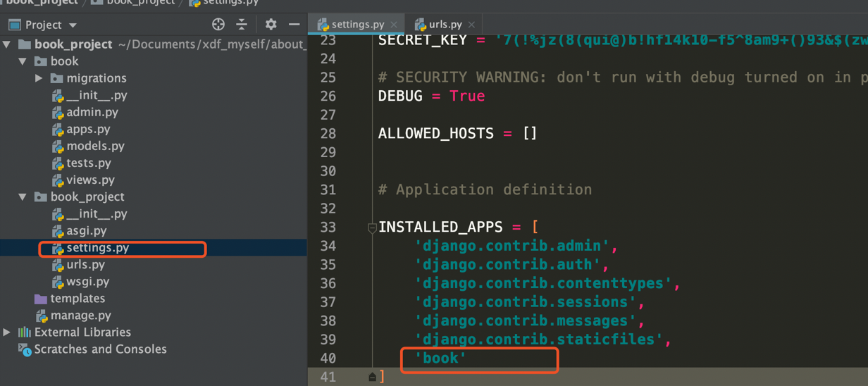Click the collapse all icon in Project panel
Screen dimensions: 868x386
pyautogui.click(x=242, y=25)
